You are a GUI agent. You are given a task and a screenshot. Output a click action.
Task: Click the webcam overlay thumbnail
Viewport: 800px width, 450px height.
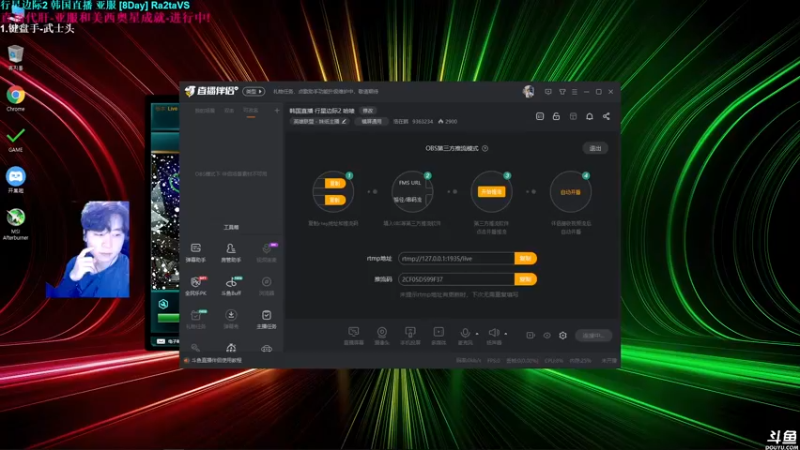[88, 249]
